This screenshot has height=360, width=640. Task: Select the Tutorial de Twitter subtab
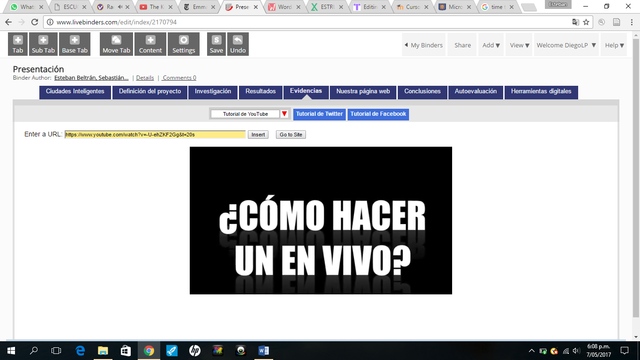[319, 114]
